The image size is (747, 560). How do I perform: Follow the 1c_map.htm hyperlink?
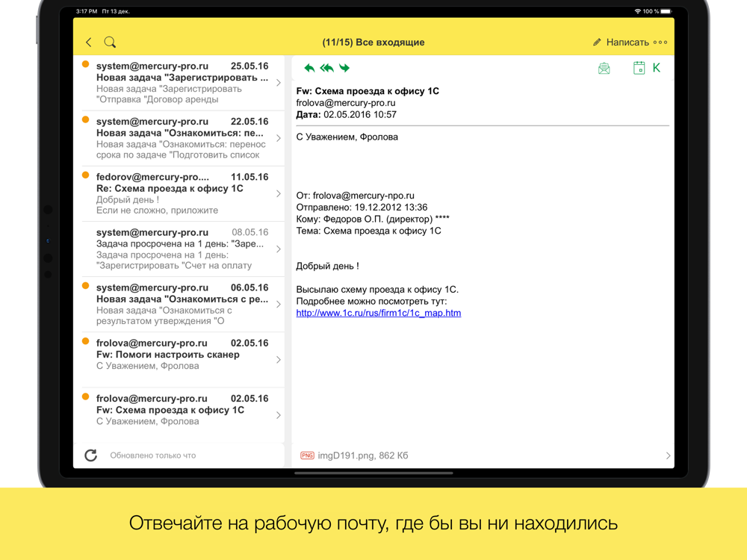coord(379,313)
